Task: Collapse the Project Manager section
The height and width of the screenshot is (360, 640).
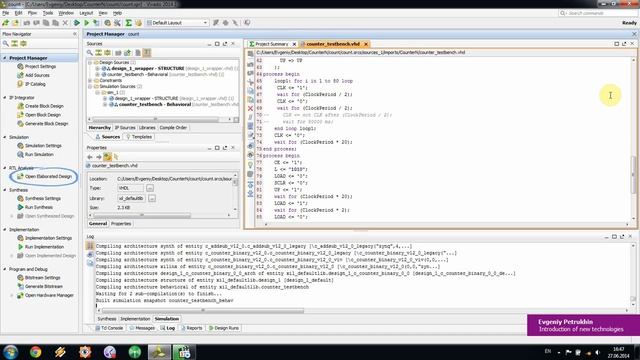Action: point(5,58)
